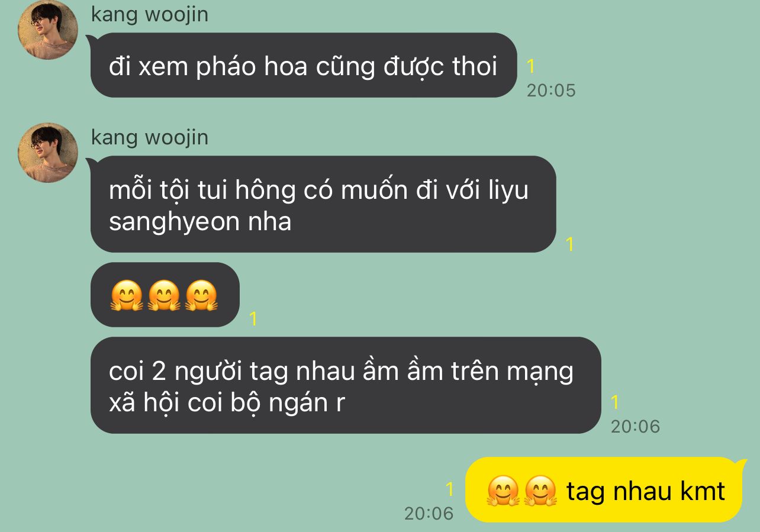The height and width of the screenshot is (532, 760).
Task: Click unread count 1 beside yellow bubble
Action: pos(449,489)
